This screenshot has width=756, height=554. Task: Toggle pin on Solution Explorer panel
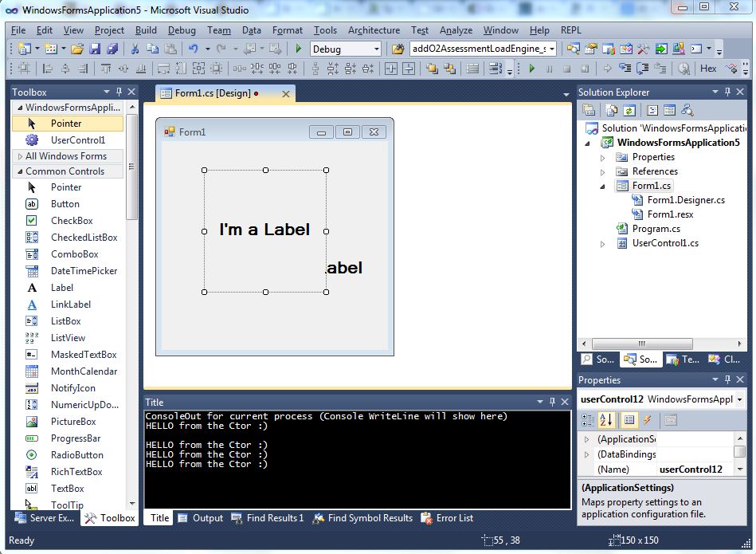click(x=727, y=92)
